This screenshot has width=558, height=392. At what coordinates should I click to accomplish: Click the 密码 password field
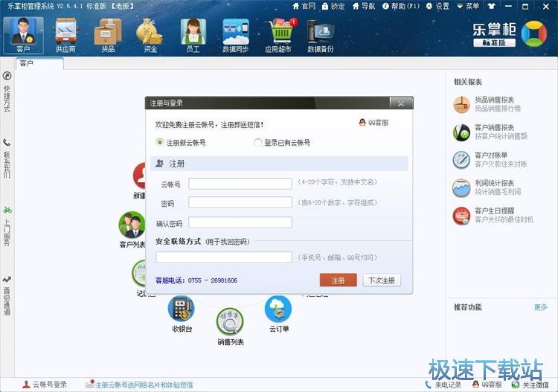click(240, 202)
